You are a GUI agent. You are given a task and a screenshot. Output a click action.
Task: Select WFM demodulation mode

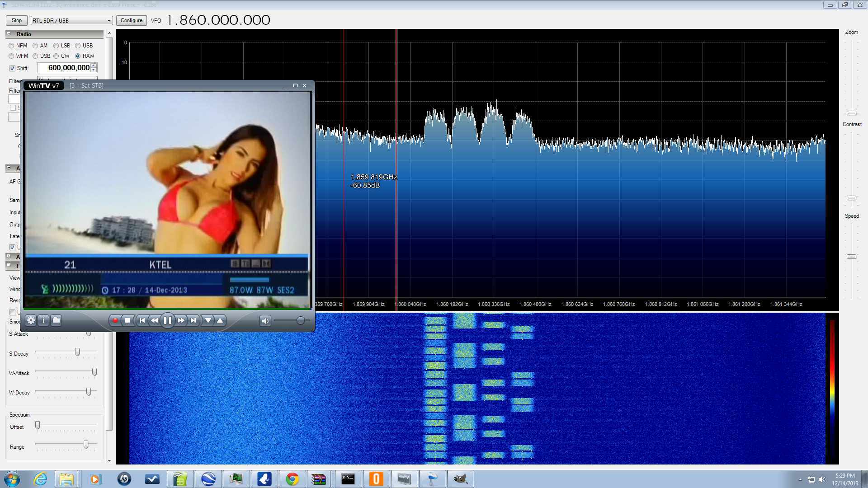pyautogui.click(x=12, y=56)
